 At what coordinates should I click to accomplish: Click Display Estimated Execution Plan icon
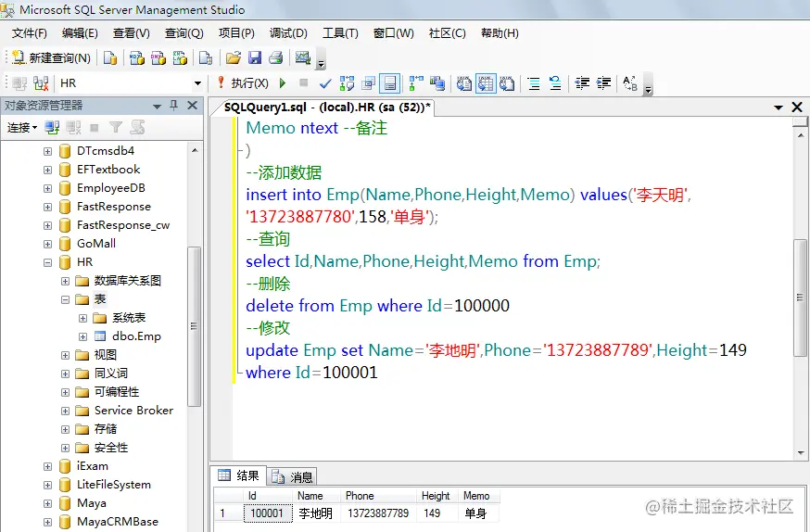coord(347,83)
